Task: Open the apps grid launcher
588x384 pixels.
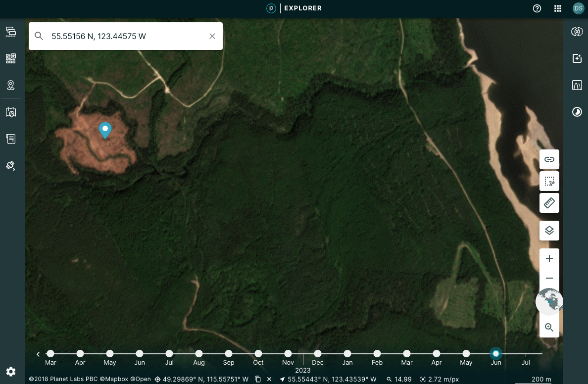Action: tap(558, 8)
